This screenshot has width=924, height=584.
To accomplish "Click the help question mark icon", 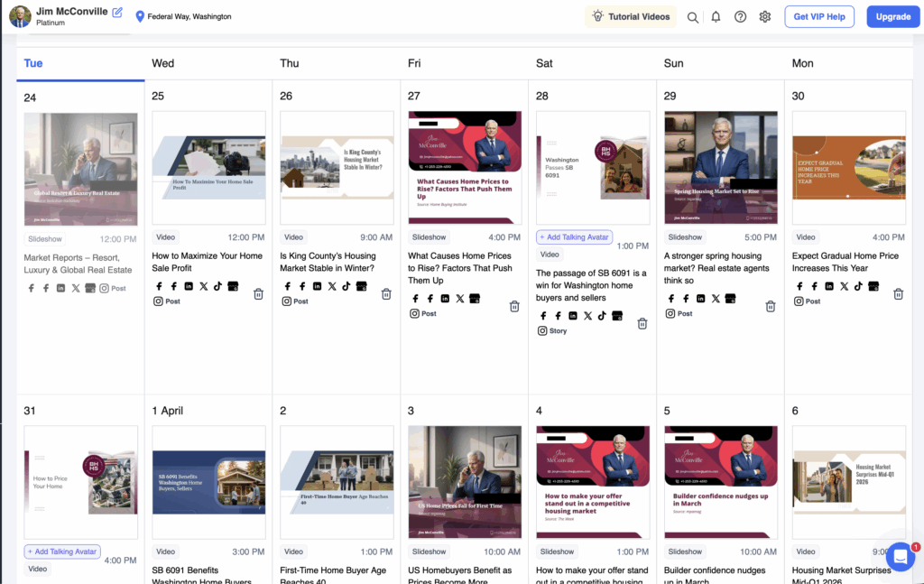I will click(x=740, y=17).
